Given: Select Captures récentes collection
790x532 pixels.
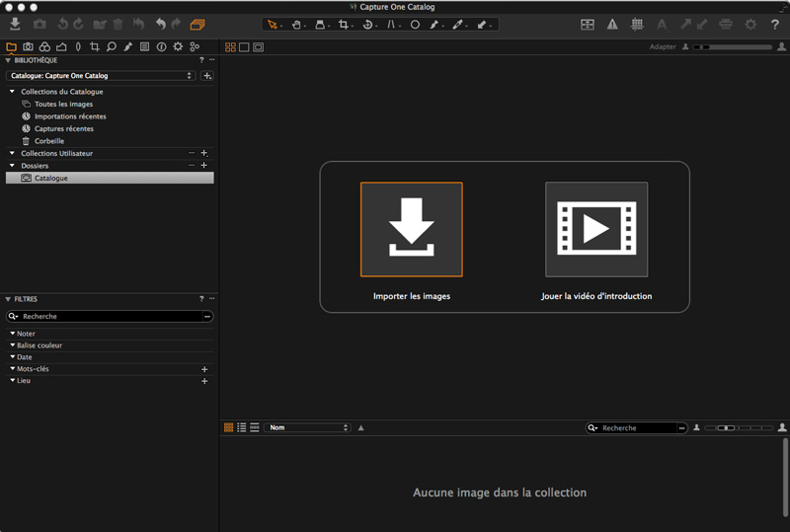Looking at the screenshot, I should tap(64, 128).
